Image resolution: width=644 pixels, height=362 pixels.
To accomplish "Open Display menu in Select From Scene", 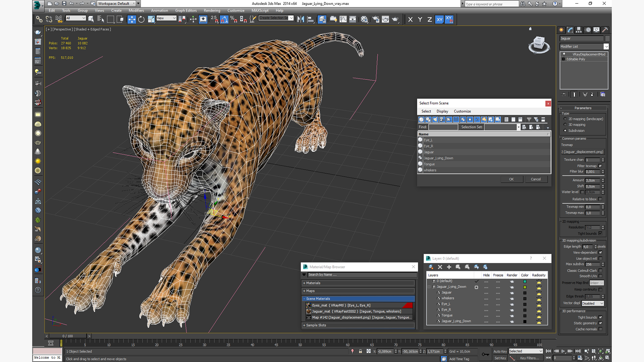I will pos(442,111).
